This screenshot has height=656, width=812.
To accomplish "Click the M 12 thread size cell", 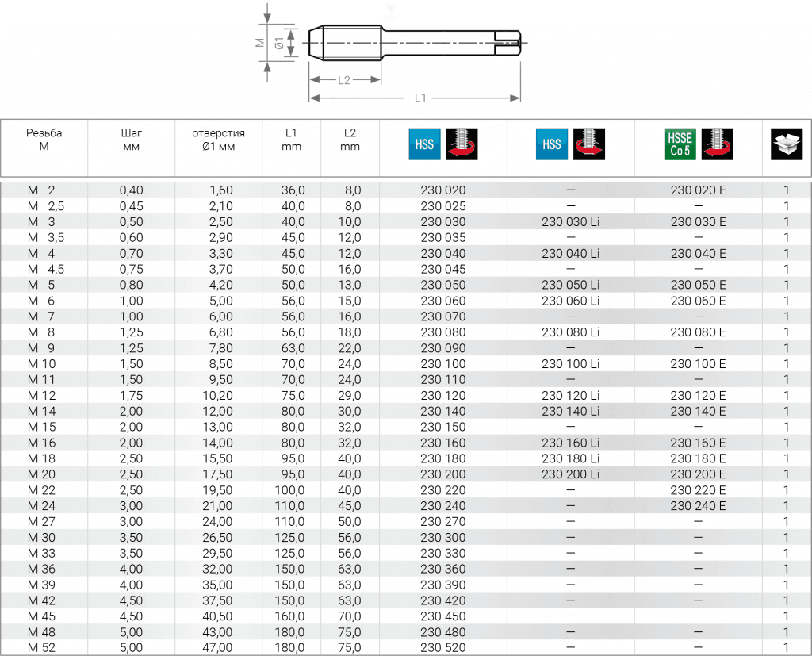I will point(44,396).
